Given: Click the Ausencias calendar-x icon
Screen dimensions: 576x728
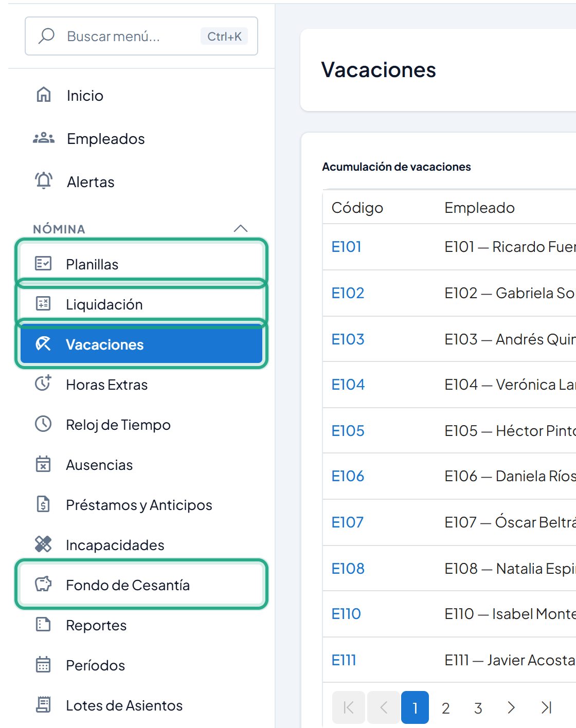Looking at the screenshot, I should click(43, 464).
